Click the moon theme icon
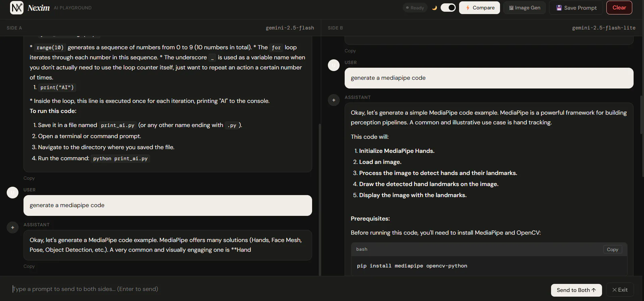 click(435, 8)
